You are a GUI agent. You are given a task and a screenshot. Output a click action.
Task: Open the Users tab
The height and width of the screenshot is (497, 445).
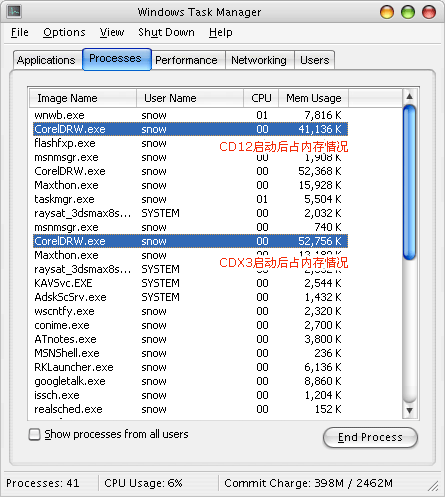314,60
